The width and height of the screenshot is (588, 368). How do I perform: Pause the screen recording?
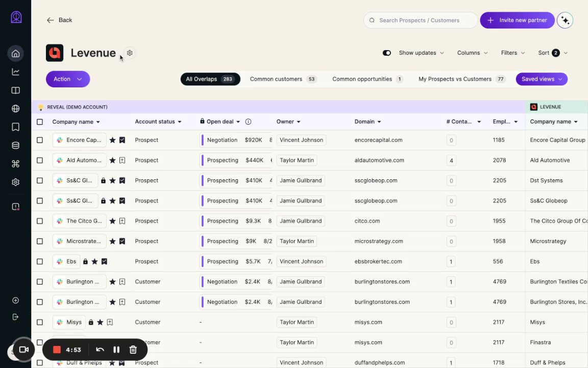pyautogui.click(x=116, y=350)
